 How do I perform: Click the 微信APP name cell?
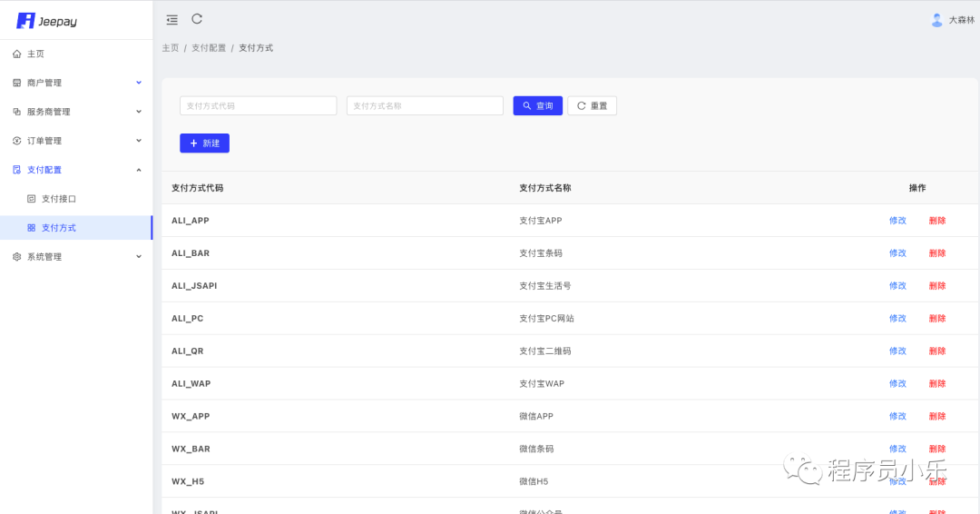click(535, 416)
